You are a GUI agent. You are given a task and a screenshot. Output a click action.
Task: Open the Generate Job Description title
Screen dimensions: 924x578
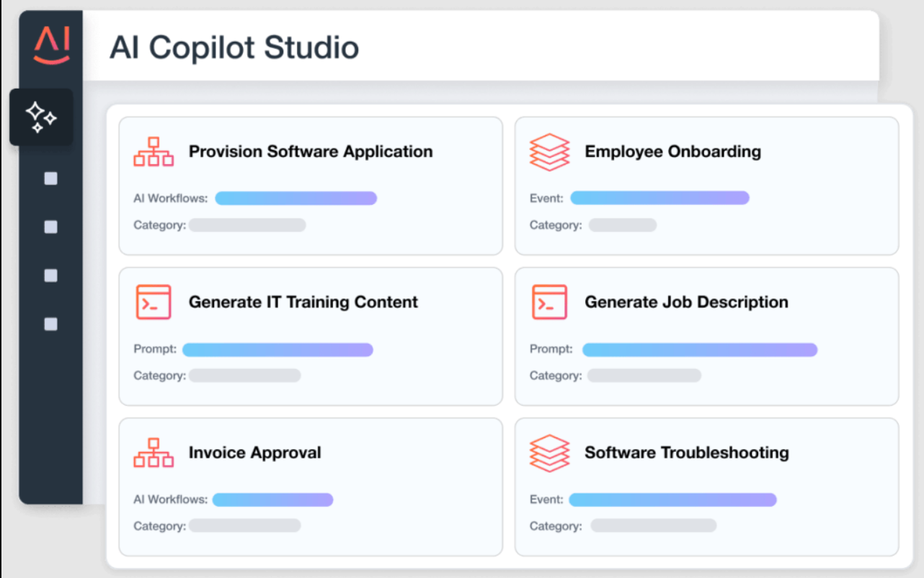click(x=686, y=303)
